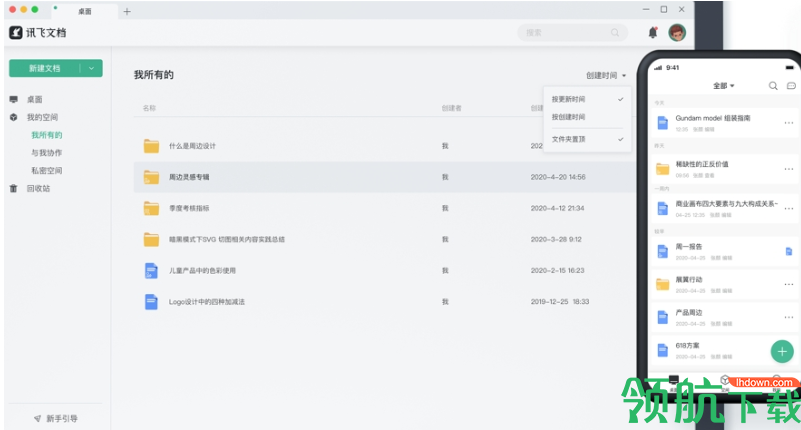Select 我的空间 in the sidebar
The image size is (801, 430).
(42, 117)
